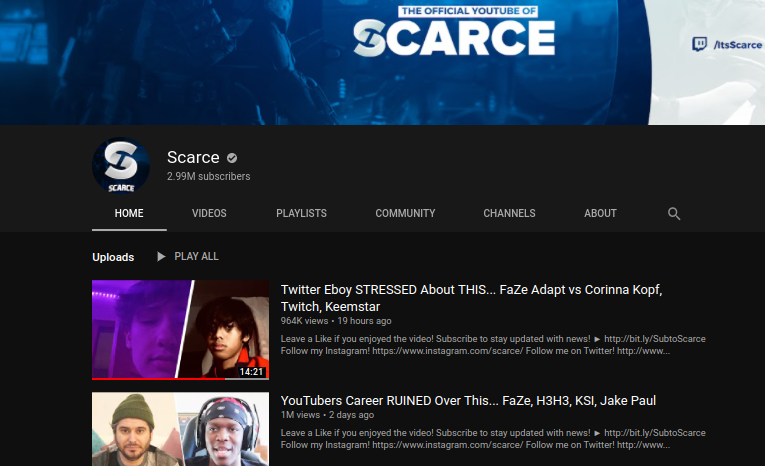Click title 'Twitter Eboy STRESSED About THIS...'
765x466 pixels.
471,298
